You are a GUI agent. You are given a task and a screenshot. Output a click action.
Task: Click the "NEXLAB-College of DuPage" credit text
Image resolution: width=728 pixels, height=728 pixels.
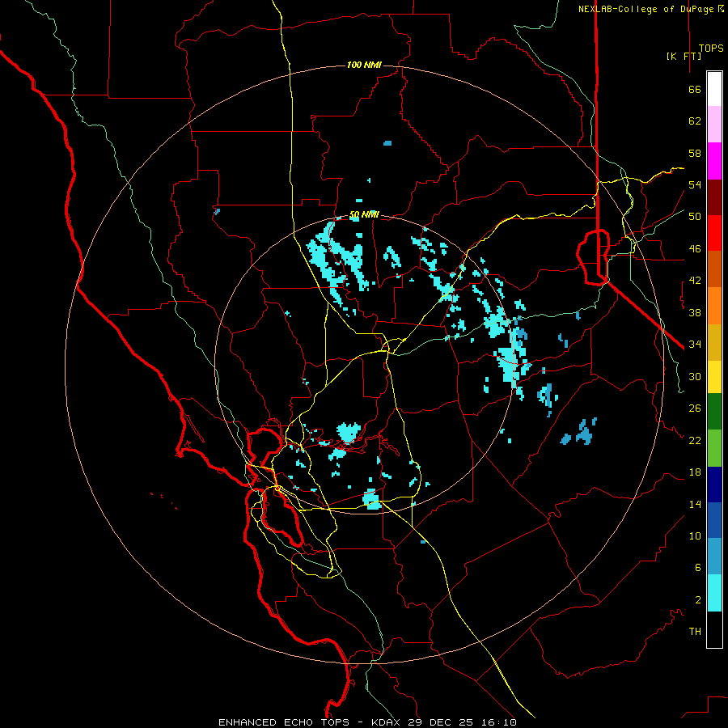[x=647, y=9]
